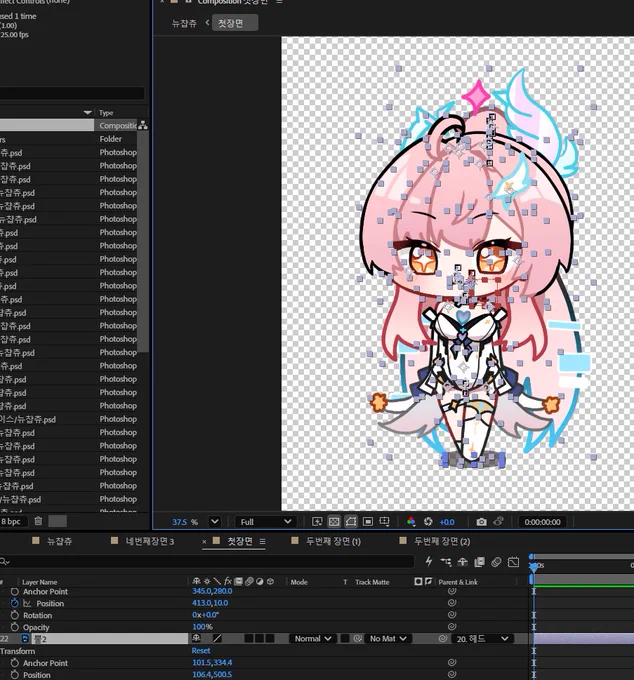Toggle shy switch on layer 22
This screenshot has width=634, height=680.
196,638
